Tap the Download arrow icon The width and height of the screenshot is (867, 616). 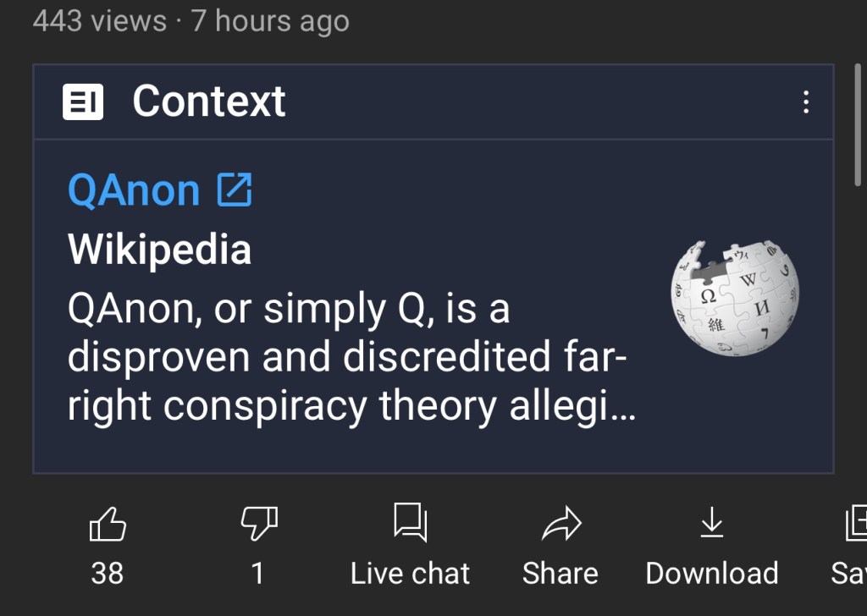coord(711,523)
